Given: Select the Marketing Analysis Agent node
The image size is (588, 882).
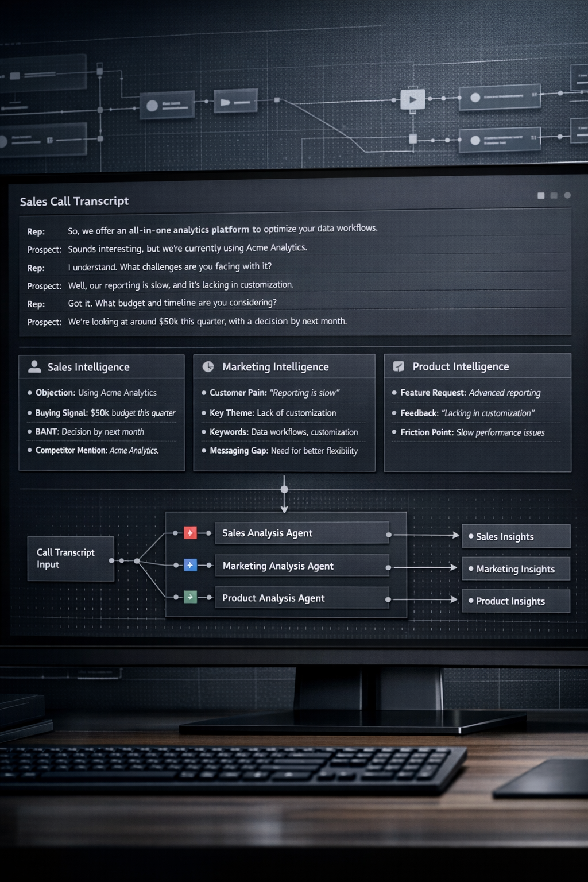Looking at the screenshot, I should (301, 566).
